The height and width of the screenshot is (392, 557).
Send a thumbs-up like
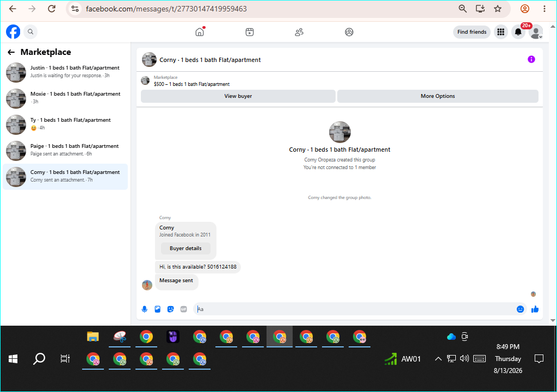coord(535,309)
